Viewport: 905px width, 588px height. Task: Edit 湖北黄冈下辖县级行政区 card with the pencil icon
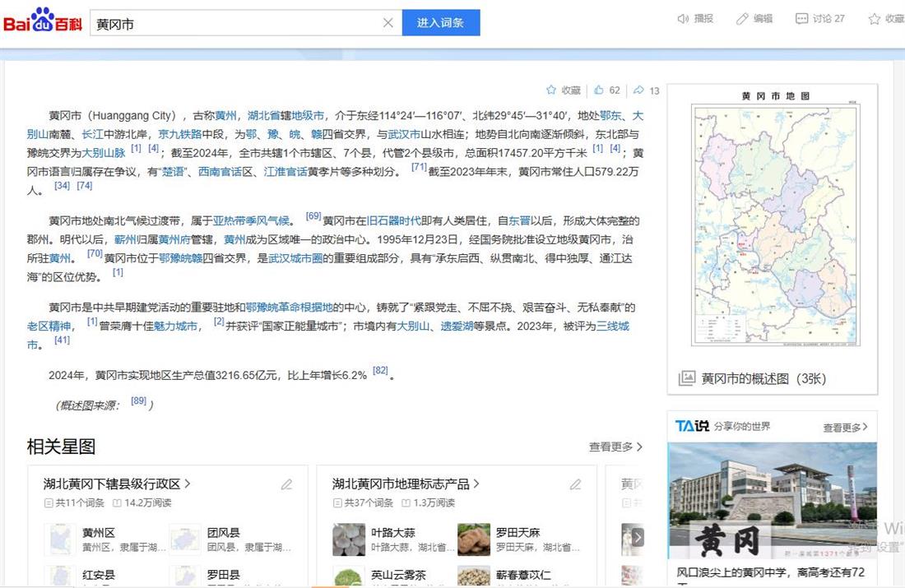tap(287, 484)
